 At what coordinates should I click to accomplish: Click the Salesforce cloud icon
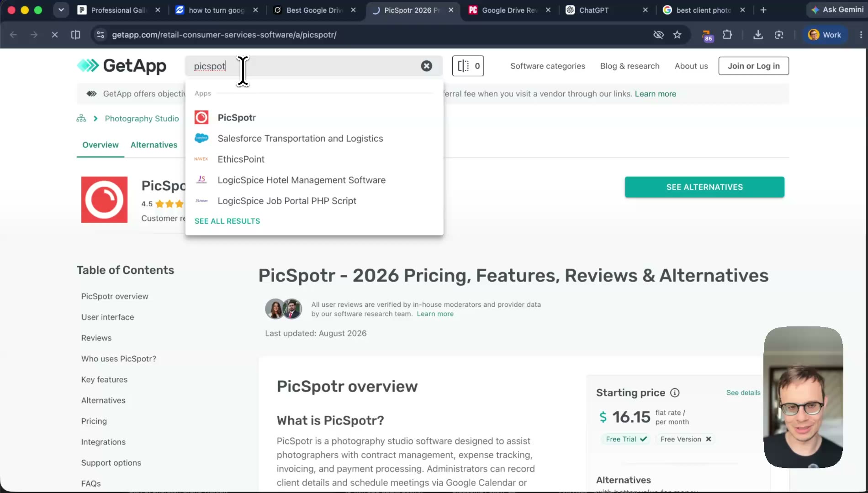[x=201, y=138]
